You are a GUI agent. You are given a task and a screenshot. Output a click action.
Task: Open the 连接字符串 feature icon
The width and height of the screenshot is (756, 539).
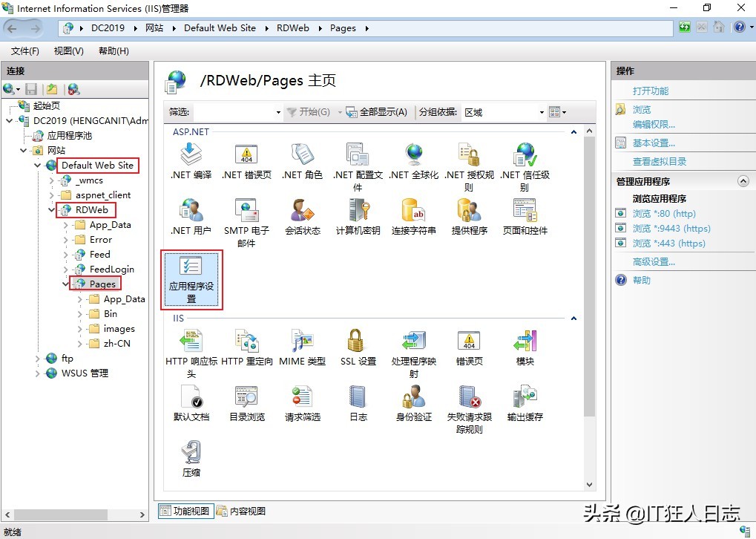point(414,217)
